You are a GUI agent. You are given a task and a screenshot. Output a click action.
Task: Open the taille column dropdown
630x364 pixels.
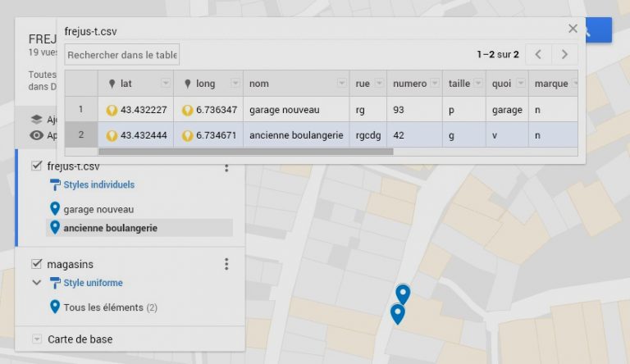pos(478,83)
